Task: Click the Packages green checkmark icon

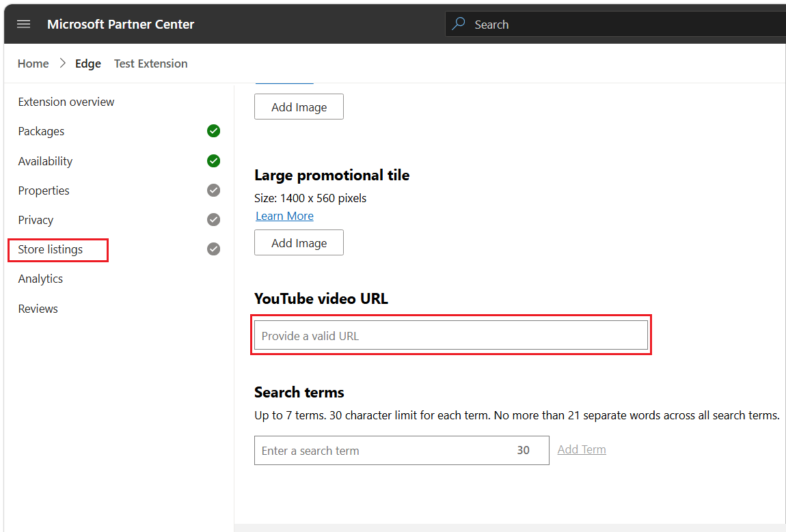Action: (213, 130)
